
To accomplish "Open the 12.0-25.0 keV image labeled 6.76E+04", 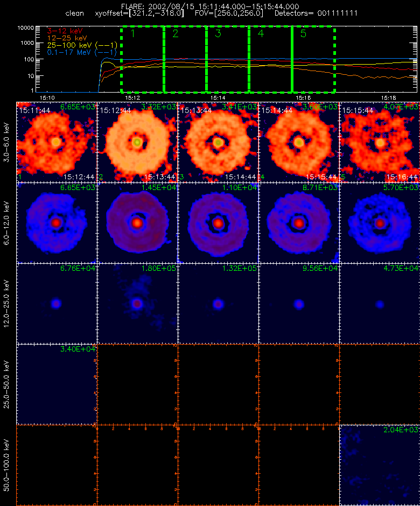I will [57, 304].
